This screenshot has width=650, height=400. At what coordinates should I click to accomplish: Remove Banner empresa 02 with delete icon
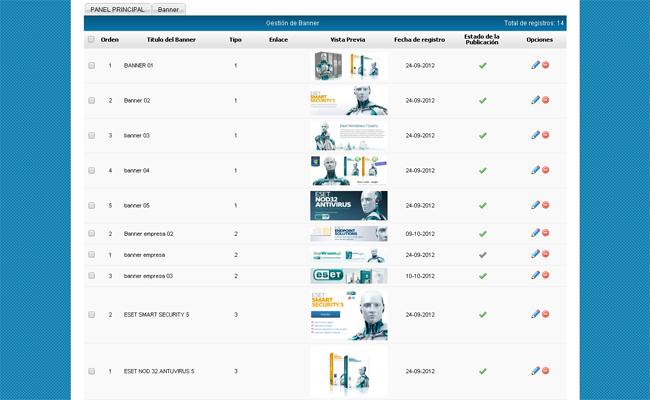[x=546, y=233]
